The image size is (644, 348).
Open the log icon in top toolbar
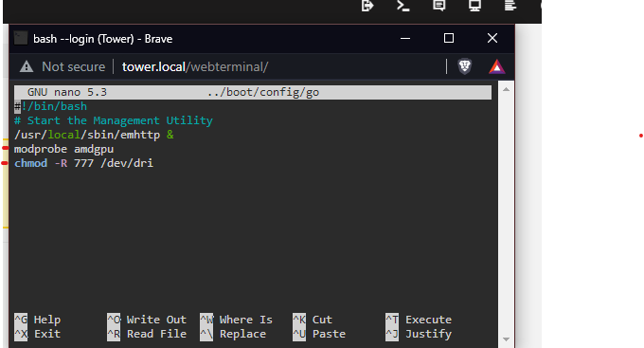[510, 6]
